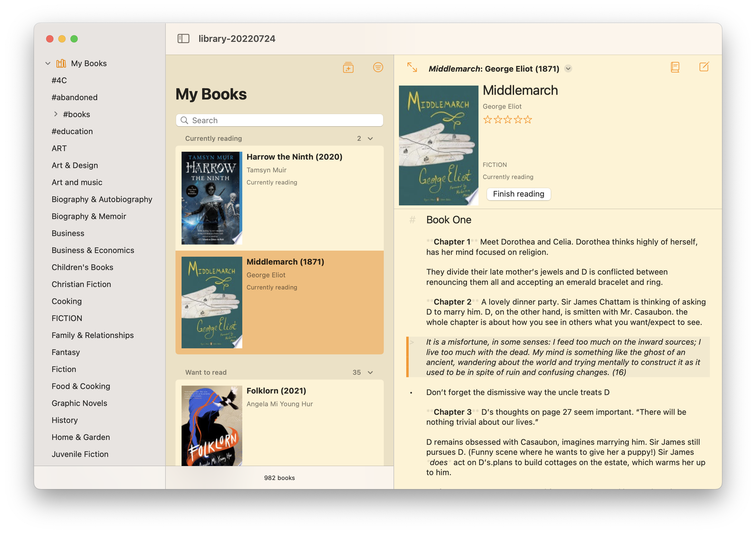756x534 pixels.
Task: Open the Cooking category
Action: click(x=66, y=301)
